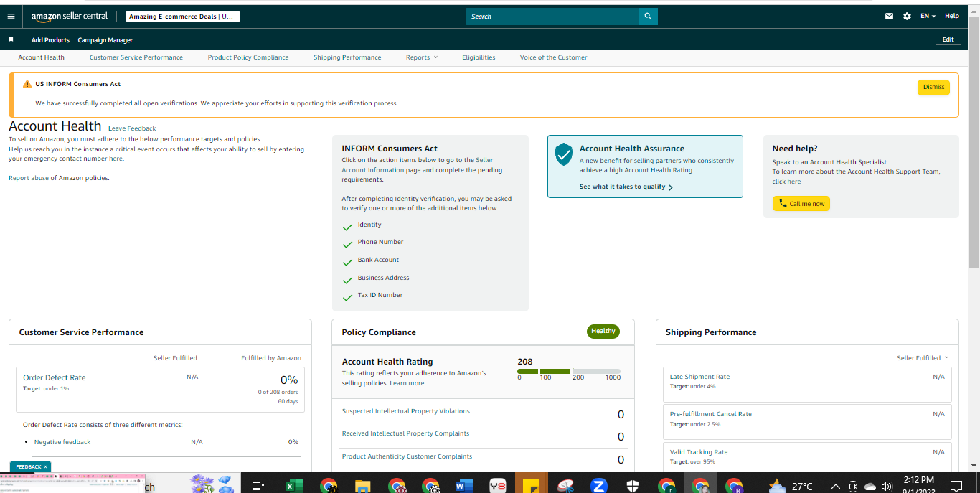The image size is (980, 493).
Task: Click chevron next to See what it takes
Action: coord(671,187)
